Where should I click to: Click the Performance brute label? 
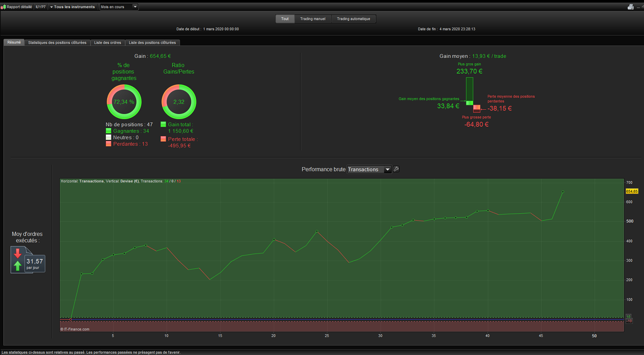323,169
